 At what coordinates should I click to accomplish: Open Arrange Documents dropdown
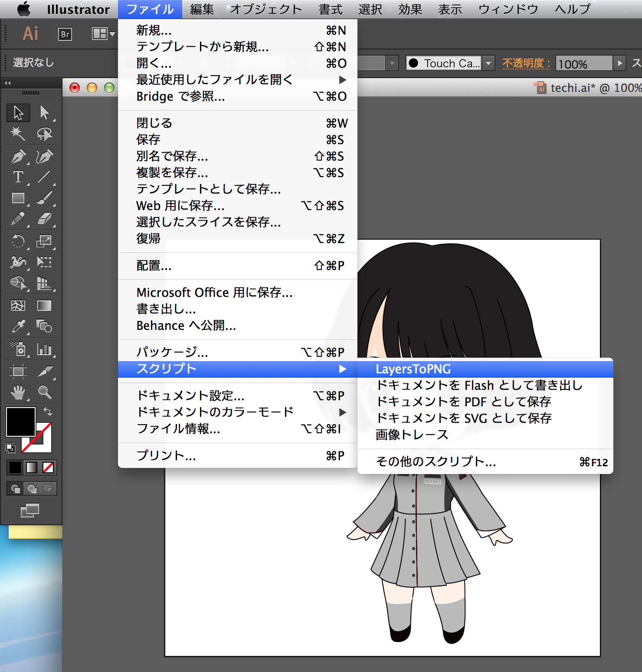pyautogui.click(x=103, y=33)
